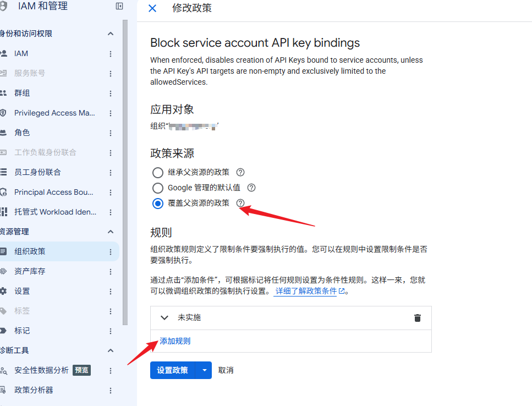532x406 pixels.
Task: Click the 取消 button
Action: [x=226, y=370]
